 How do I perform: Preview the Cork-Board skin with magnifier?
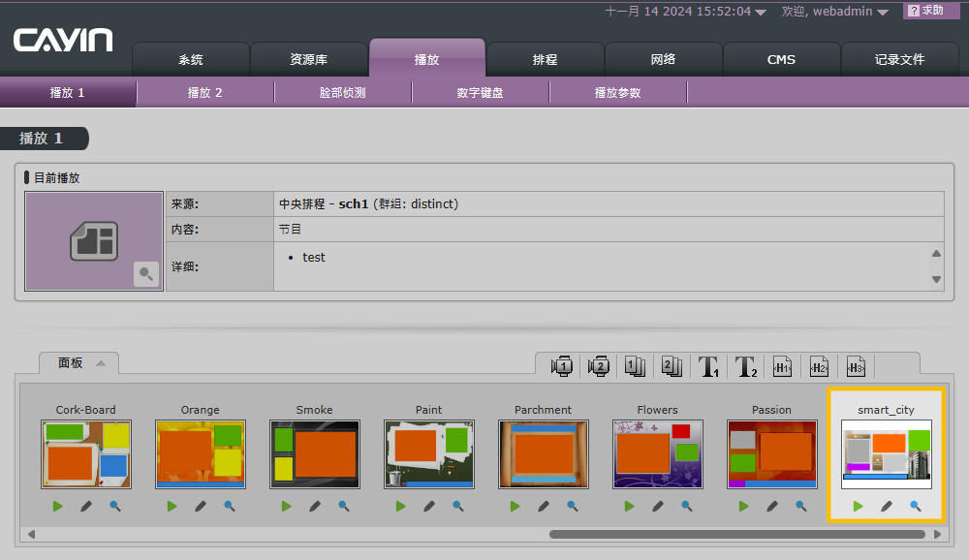pos(115,506)
